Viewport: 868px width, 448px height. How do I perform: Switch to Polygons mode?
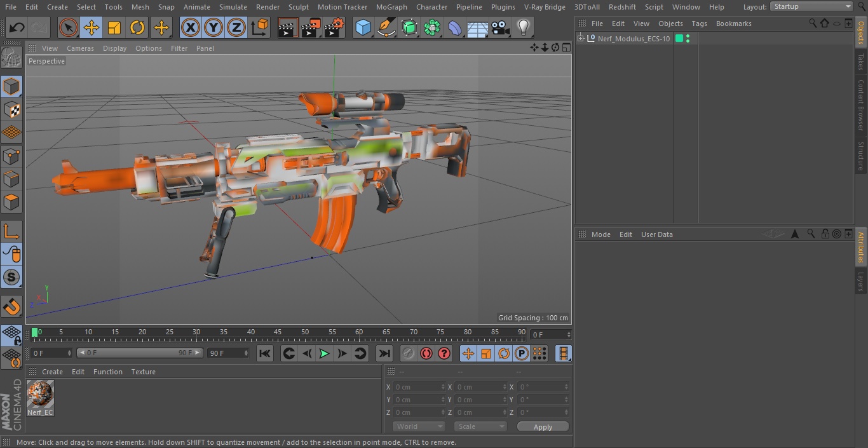[x=11, y=202]
